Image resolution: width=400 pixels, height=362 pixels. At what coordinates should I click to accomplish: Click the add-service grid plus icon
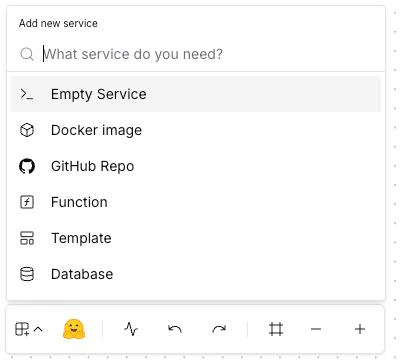point(22,329)
